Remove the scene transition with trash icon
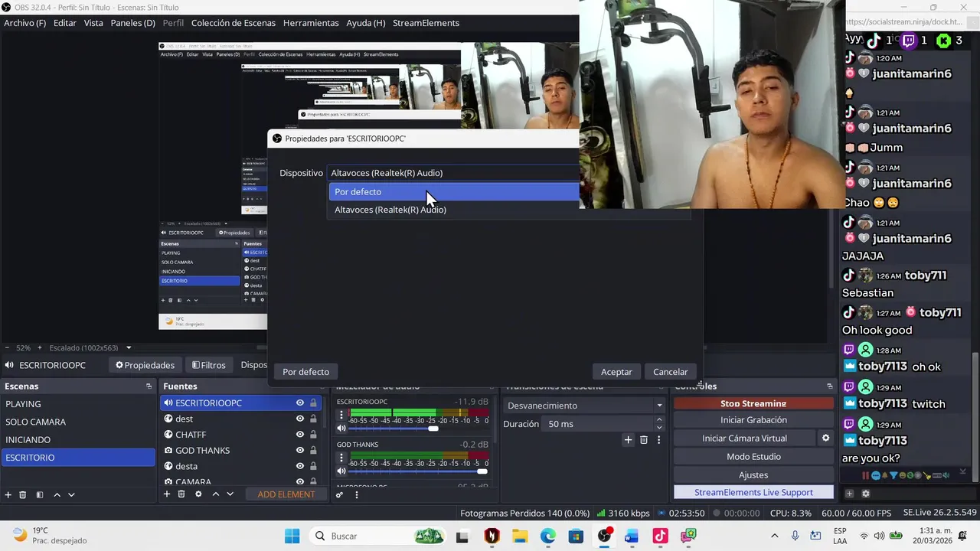The height and width of the screenshot is (551, 980). coord(644,440)
